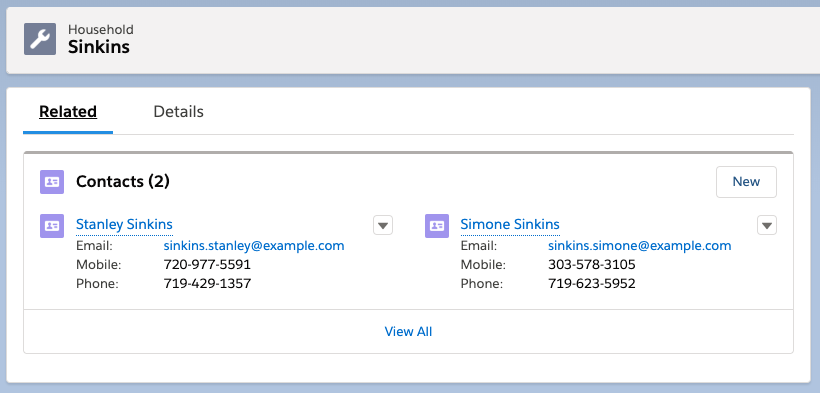Select the Sinkins household title
The image size is (820, 393).
tap(99, 47)
